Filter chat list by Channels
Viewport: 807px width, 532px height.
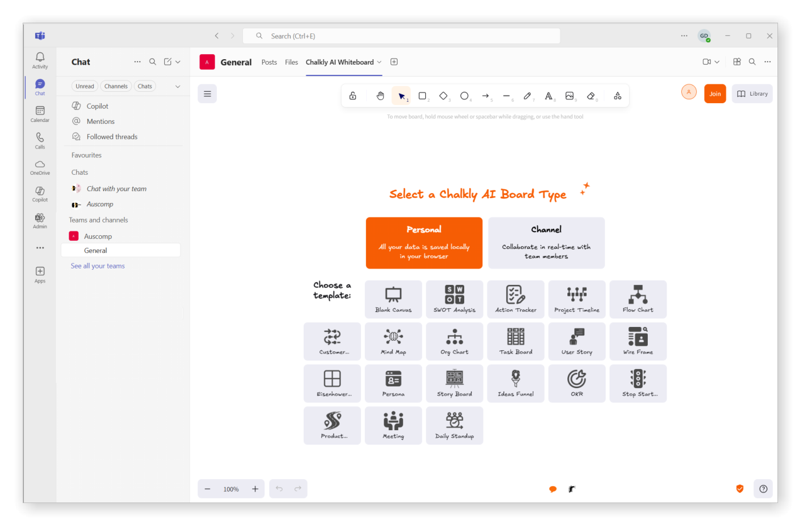point(116,86)
